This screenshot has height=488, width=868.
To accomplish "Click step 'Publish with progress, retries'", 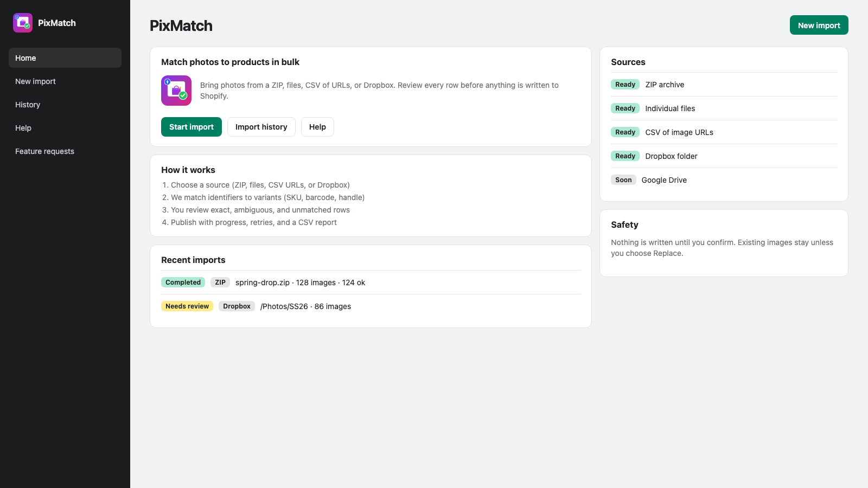I will coord(254,222).
